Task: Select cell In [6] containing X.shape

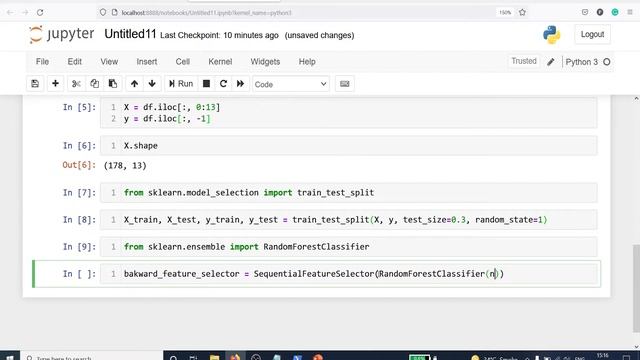Action: point(349,146)
